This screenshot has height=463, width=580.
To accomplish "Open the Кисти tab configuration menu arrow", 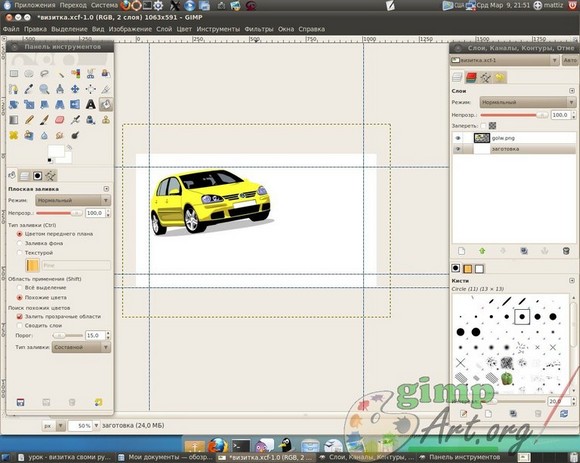I will tap(572, 281).
